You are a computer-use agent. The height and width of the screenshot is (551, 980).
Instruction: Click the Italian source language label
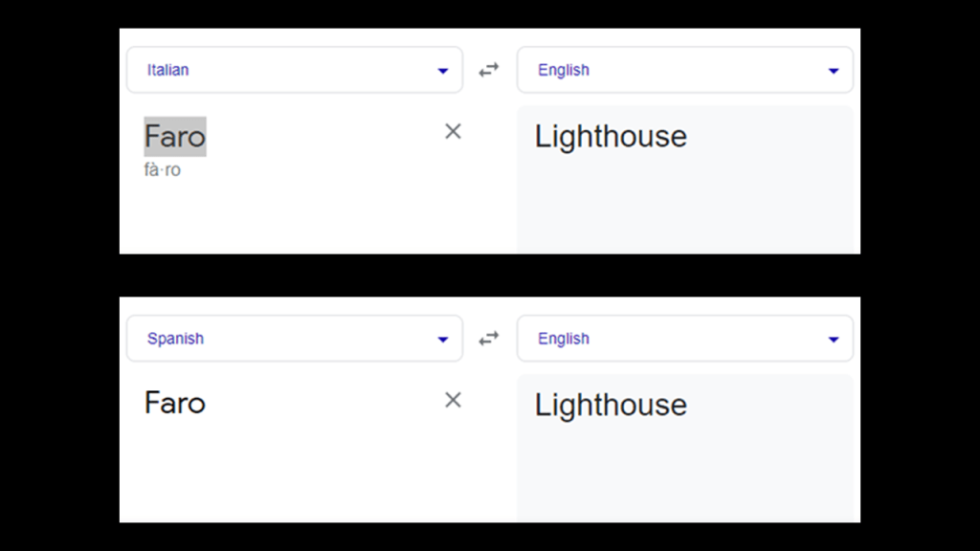(168, 70)
